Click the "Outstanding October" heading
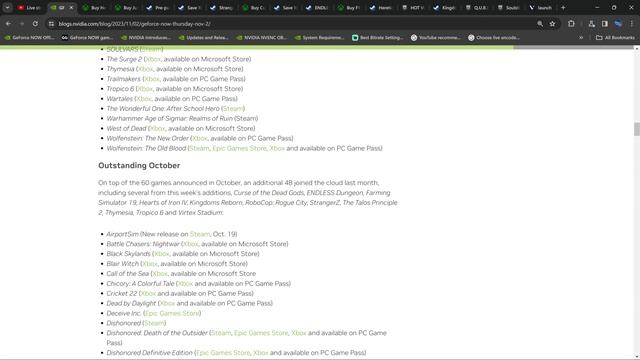The image size is (640, 360). 139,165
